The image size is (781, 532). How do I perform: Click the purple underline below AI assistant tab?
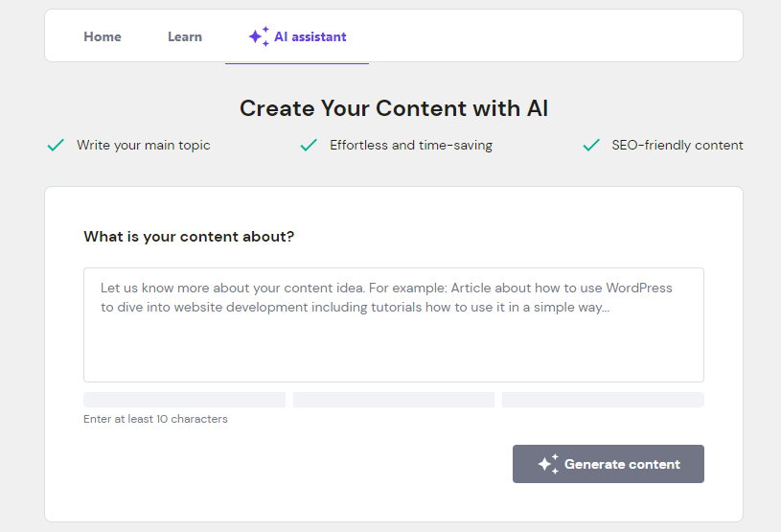tap(297, 62)
